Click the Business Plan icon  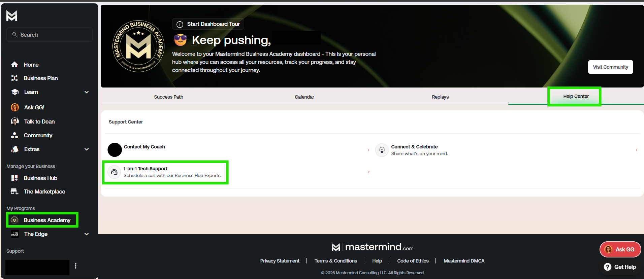coord(14,78)
